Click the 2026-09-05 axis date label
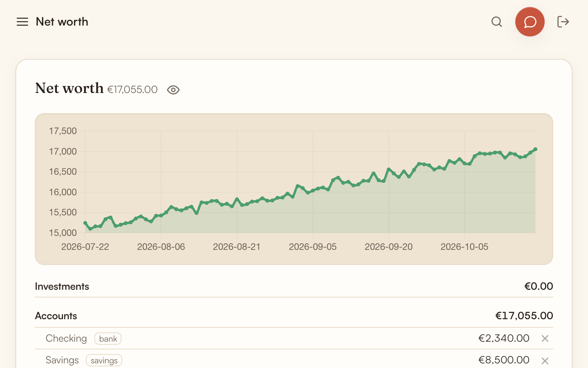 [x=313, y=247]
